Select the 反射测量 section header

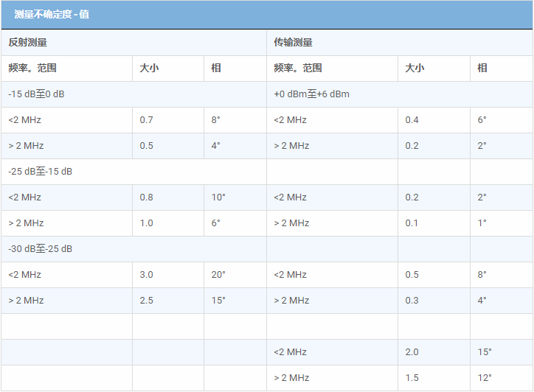(x=28, y=43)
